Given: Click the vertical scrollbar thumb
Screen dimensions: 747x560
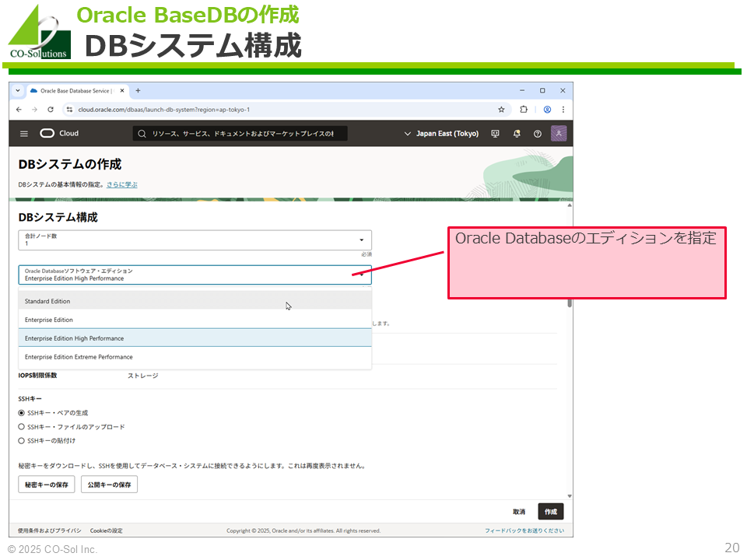Looking at the screenshot, I should click(570, 303).
